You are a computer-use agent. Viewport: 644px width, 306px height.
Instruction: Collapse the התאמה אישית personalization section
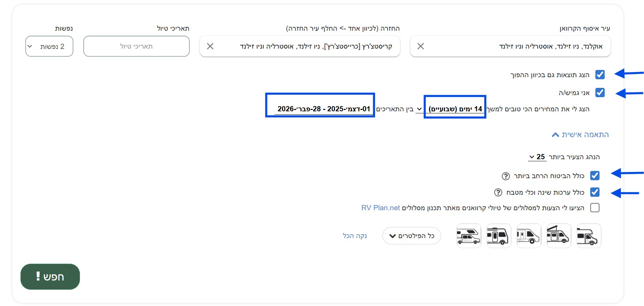(x=580, y=135)
